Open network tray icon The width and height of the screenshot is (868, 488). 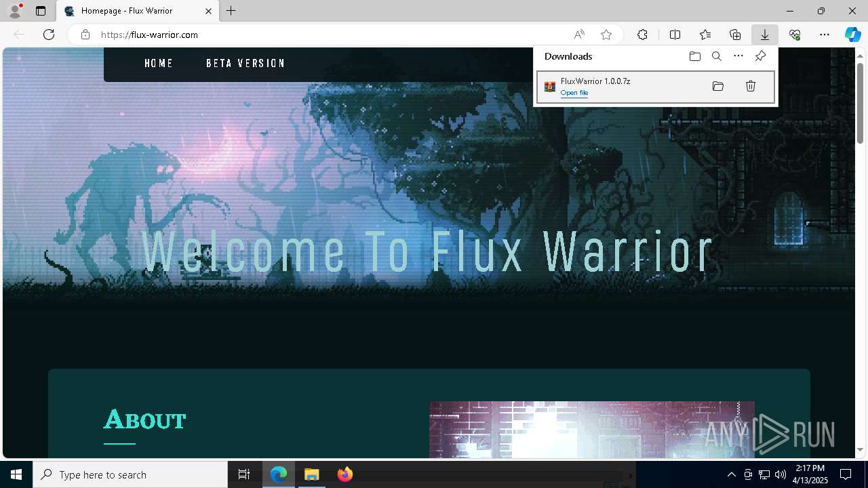[x=764, y=474]
